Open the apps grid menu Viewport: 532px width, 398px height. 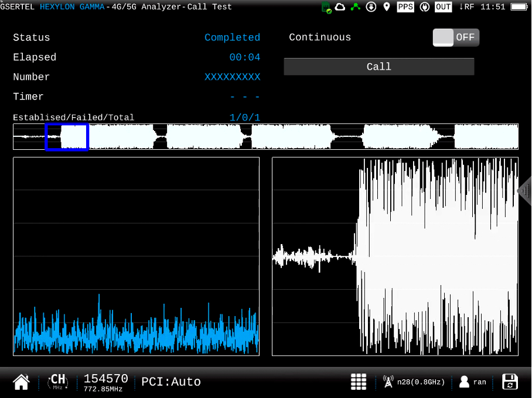[359, 382]
